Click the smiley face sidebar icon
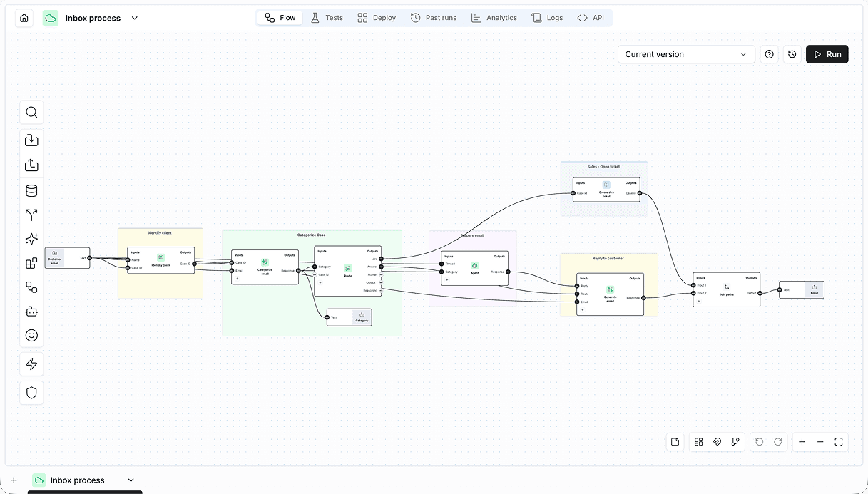The image size is (868, 494). click(x=31, y=336)
